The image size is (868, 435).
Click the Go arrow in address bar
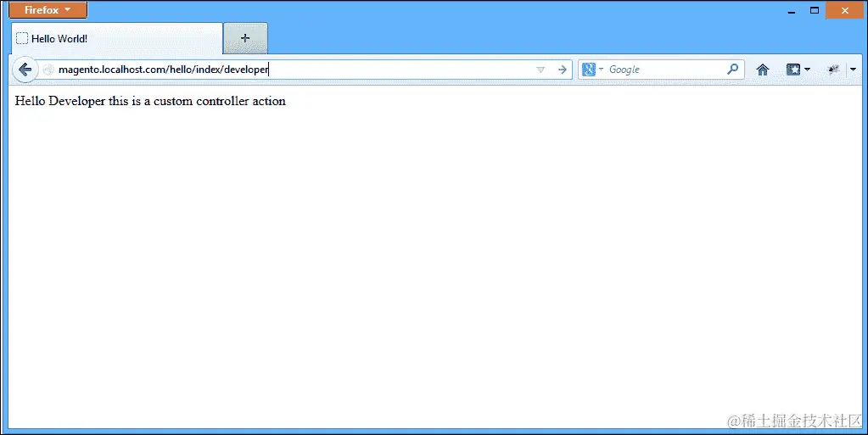coord(563,70)
